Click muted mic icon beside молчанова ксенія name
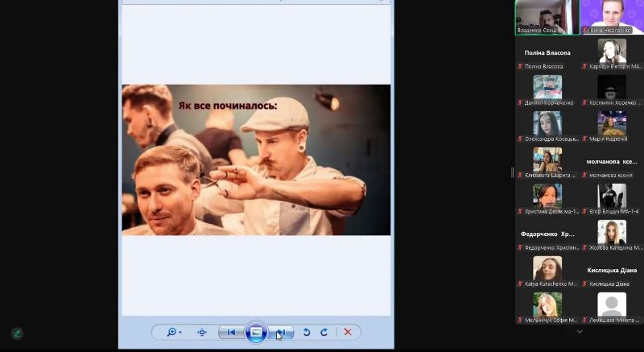 tap(585, 176)
